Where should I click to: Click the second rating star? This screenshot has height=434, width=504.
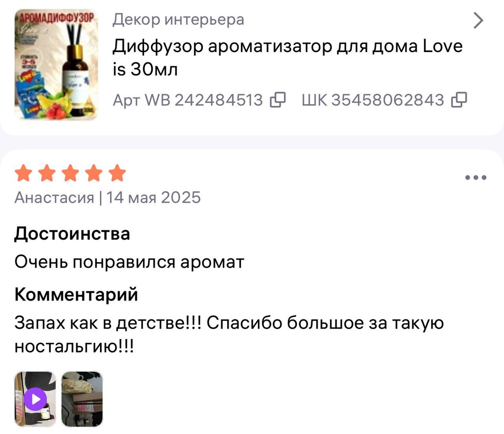click(x=47, y=173)
